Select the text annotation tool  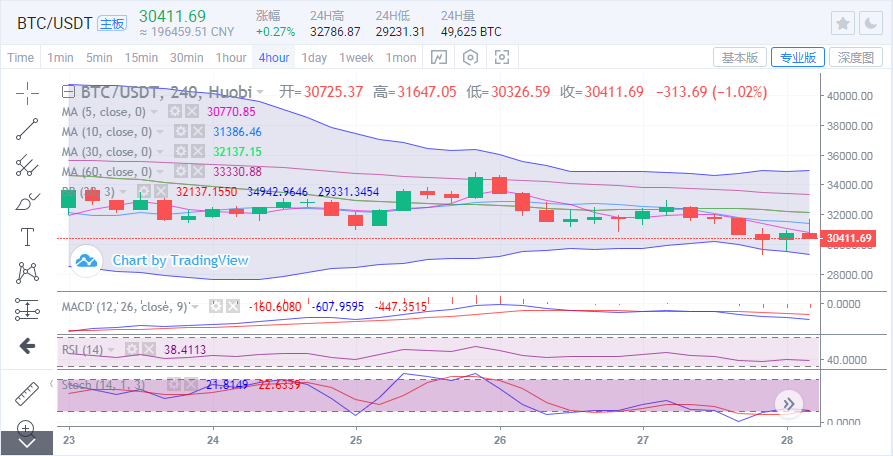click(27, 237)
